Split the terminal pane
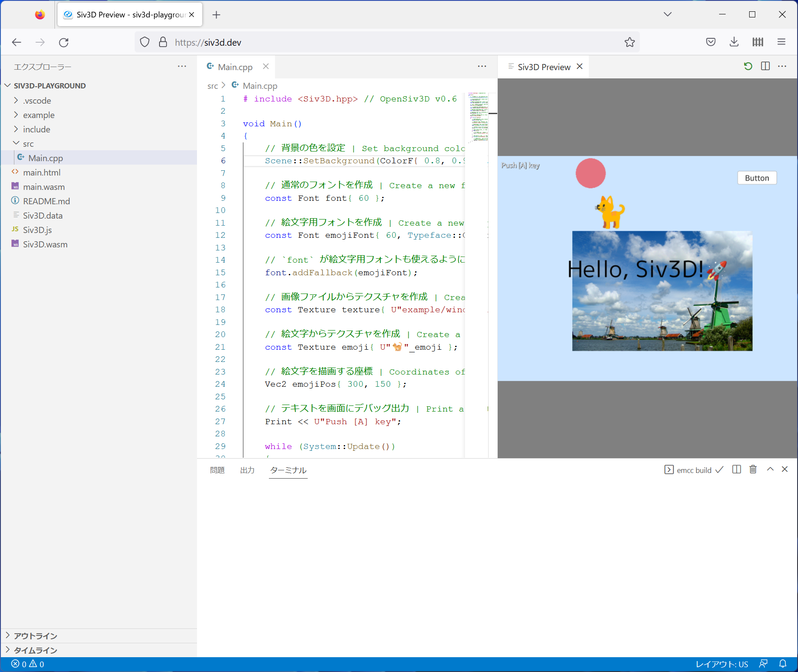This screenshot has height=672, width=798. 737,469
